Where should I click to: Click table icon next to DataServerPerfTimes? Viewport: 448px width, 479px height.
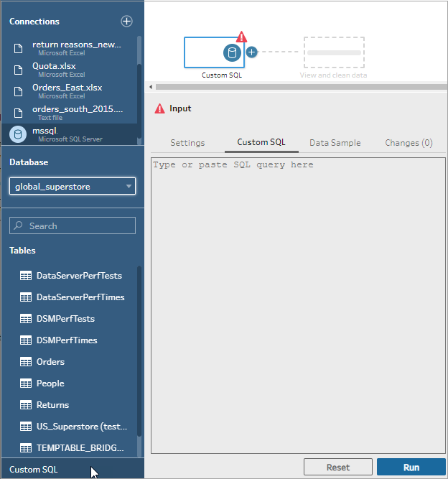click(x=26, y=297)
